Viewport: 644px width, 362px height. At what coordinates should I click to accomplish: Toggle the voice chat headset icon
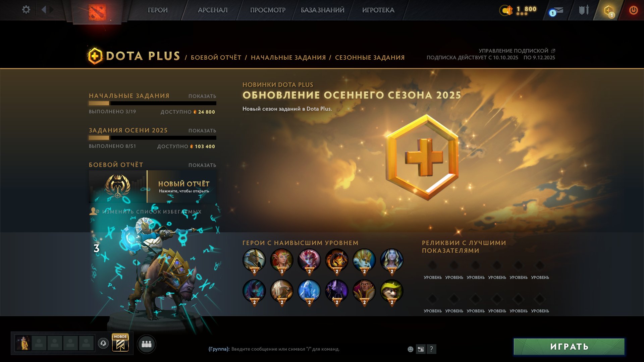(x=103, y=343)
